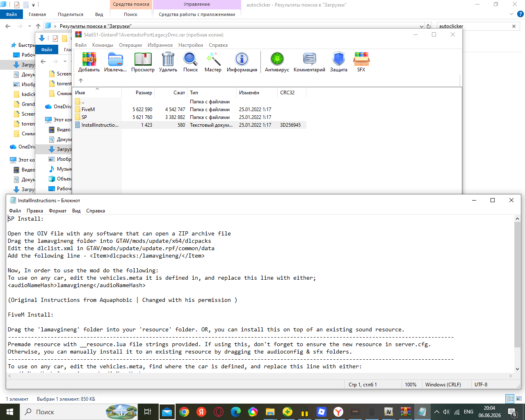Go up one level in Explorer

point(38,26)
